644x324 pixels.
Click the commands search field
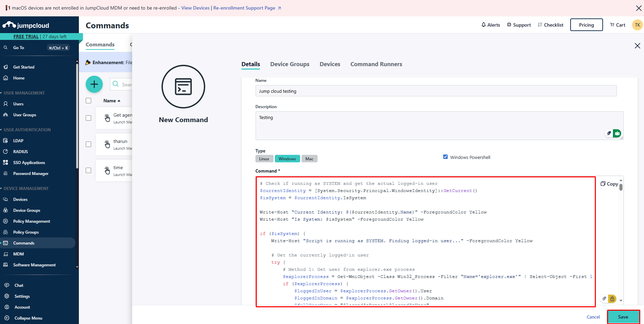tap(122, 84)
